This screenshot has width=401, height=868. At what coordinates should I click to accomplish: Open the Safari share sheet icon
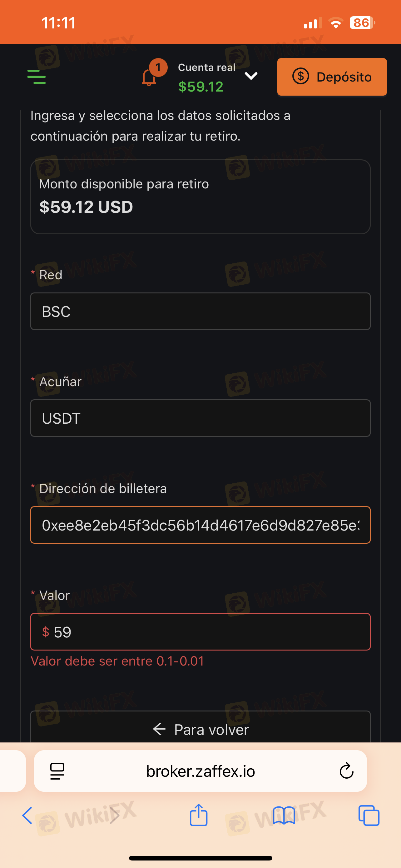click(199, 816)
